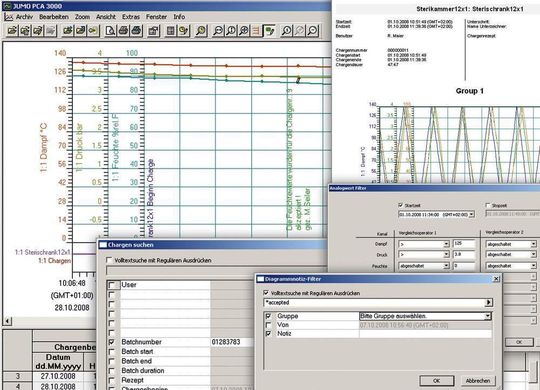This screenshot has width=540, height=390.
Task: Click OK in the Diagrammnotiz-Filter dialog
Action: coord(437,381)
